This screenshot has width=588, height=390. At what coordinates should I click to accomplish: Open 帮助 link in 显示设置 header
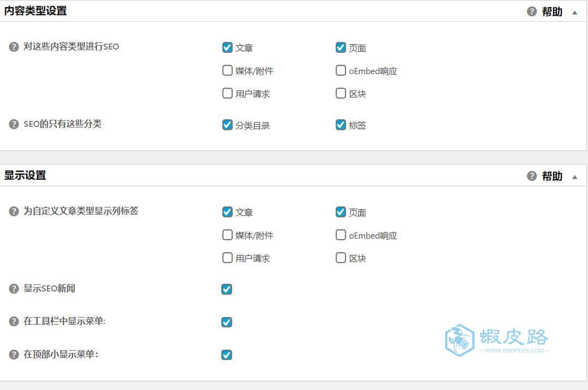(552, 176)
